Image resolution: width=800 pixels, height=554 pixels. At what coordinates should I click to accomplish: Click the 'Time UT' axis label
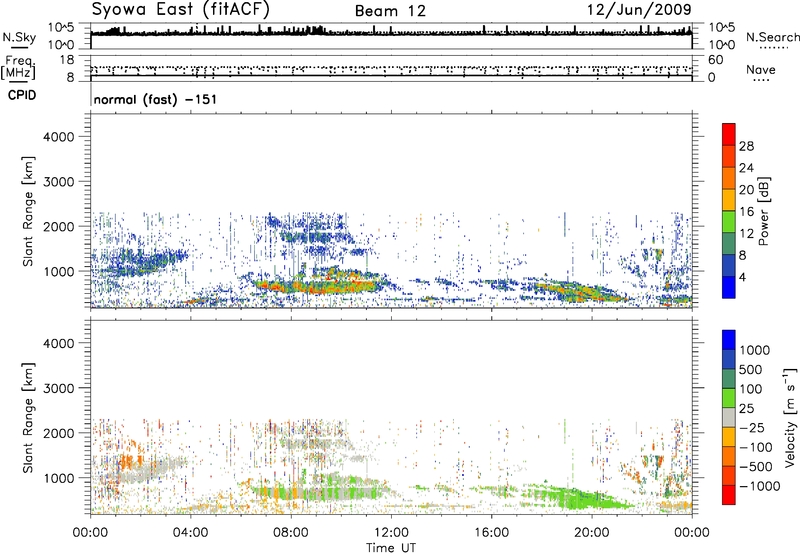[x=391, y=548]
